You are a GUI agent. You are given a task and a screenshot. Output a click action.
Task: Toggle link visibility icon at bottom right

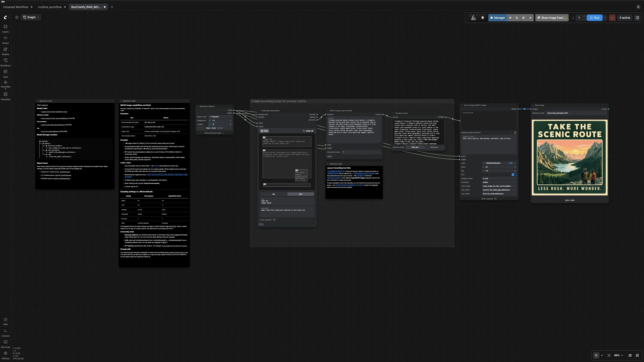pos(637,355)
